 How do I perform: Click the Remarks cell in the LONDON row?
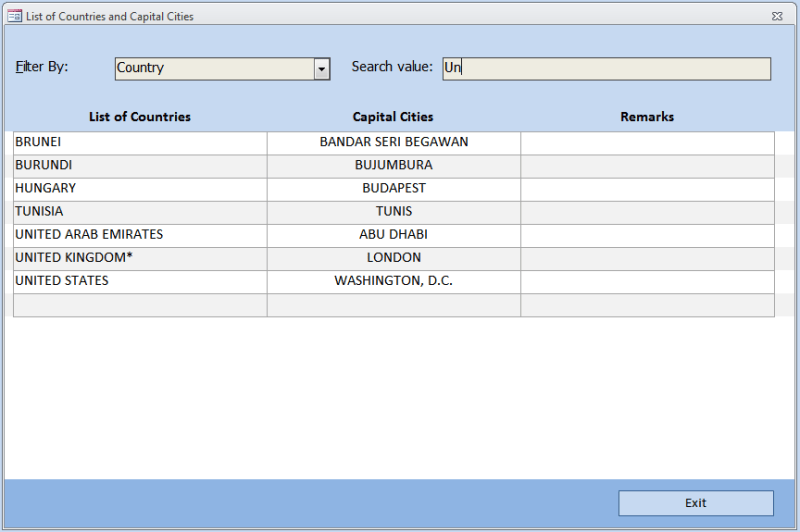coord(647,259)
